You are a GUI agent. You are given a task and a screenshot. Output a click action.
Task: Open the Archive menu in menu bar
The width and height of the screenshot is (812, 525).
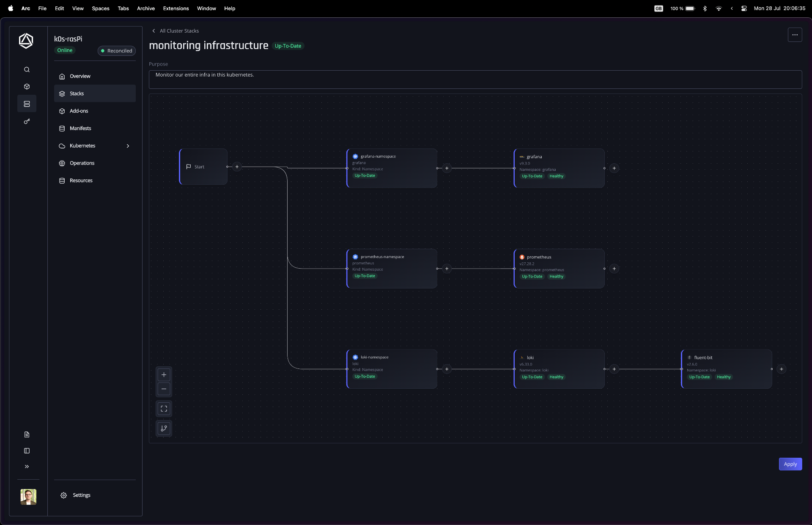(x=146, y=8)
